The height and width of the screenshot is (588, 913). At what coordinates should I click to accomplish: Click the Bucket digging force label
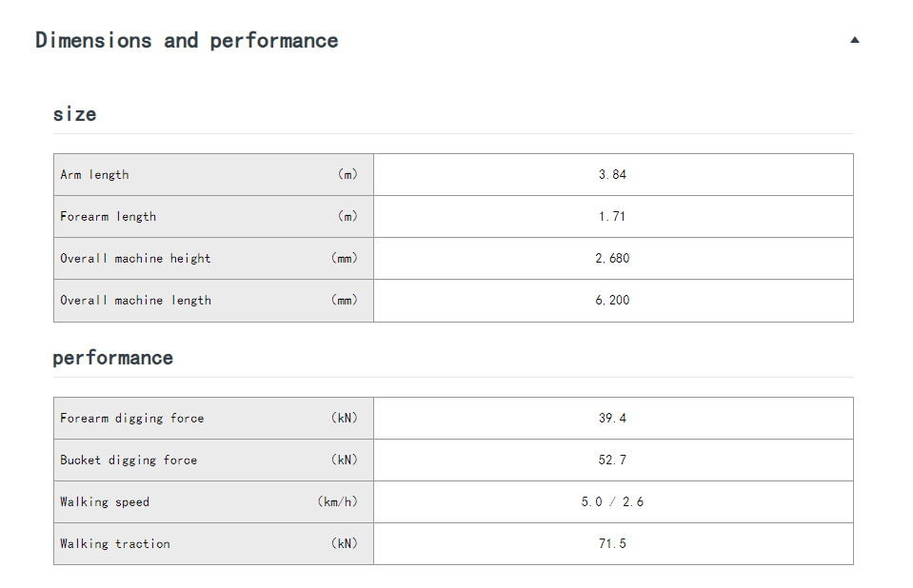coord(129,460)
